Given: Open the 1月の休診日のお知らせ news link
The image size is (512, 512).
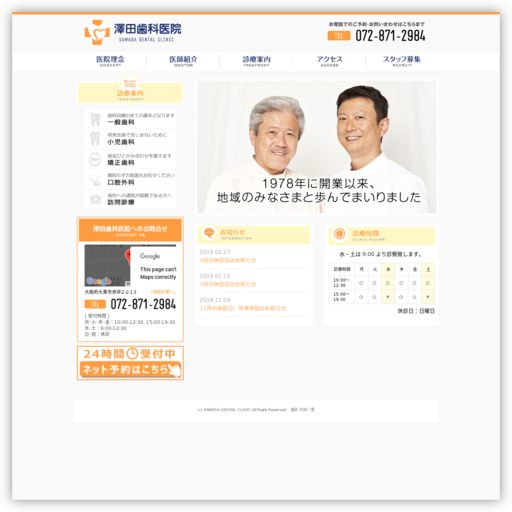Looking at the screenshot, I should [x=228, y=284].
